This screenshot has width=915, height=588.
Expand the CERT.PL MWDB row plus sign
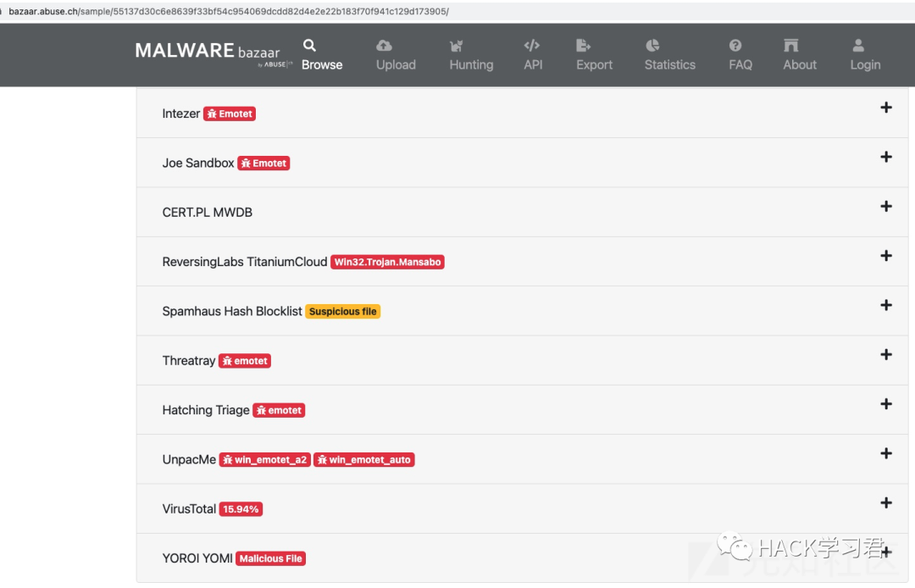[886, 206]
